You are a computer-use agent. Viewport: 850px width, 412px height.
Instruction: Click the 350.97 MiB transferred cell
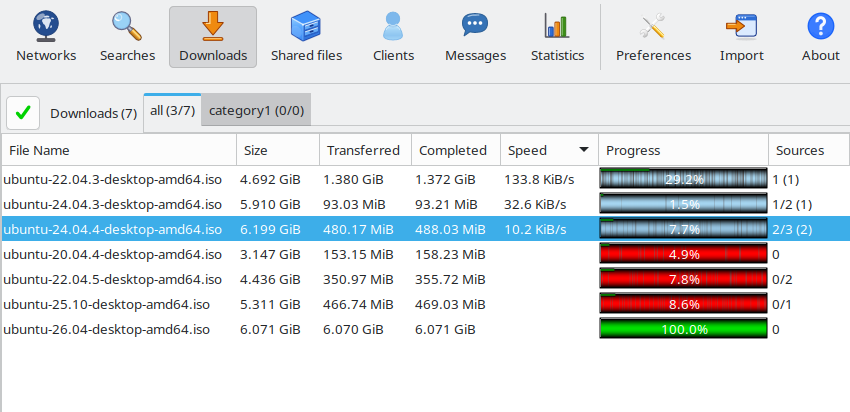click(x=358, y=279)
